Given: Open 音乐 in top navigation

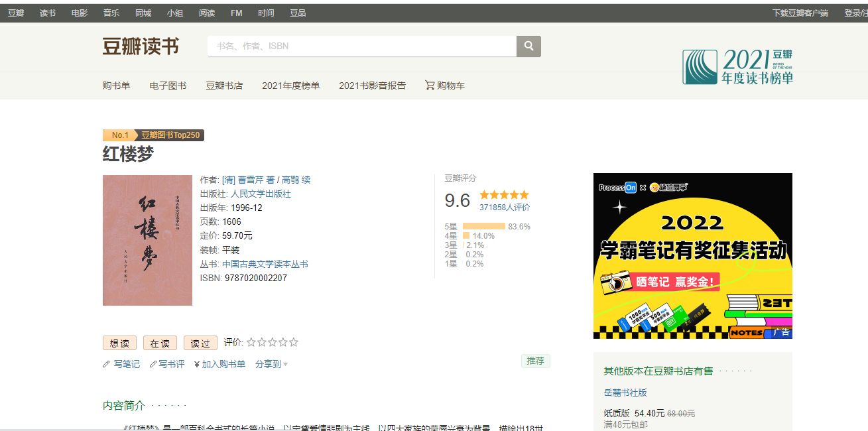Looking at the screenshot, I should 111,13.
